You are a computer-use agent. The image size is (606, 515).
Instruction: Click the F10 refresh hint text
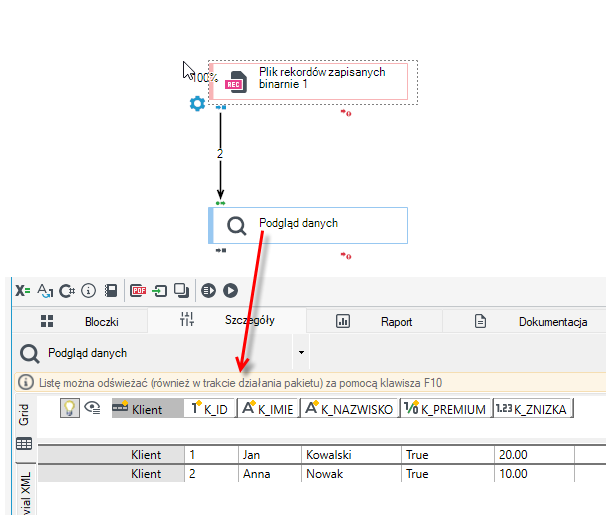click(240, 383)
